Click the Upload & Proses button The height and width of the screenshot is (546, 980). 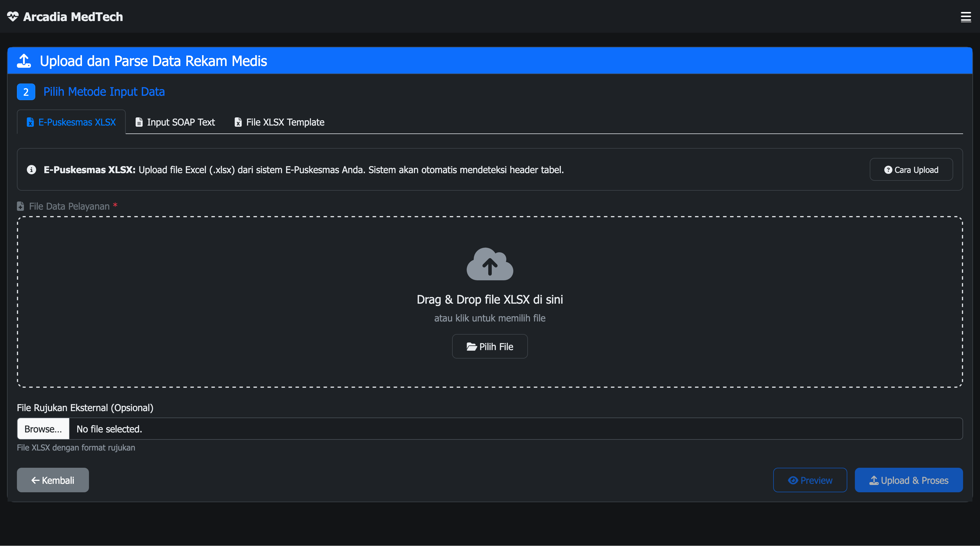point(909,480)
